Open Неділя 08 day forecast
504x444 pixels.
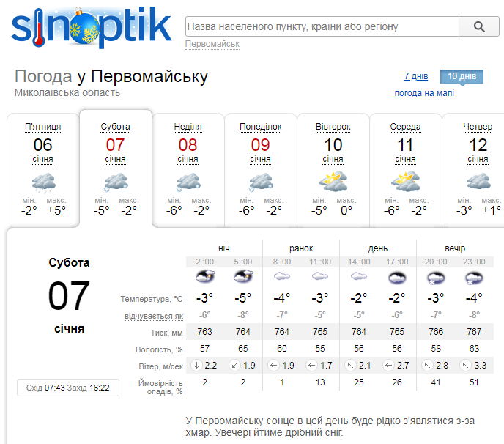(x=188, y=127)
